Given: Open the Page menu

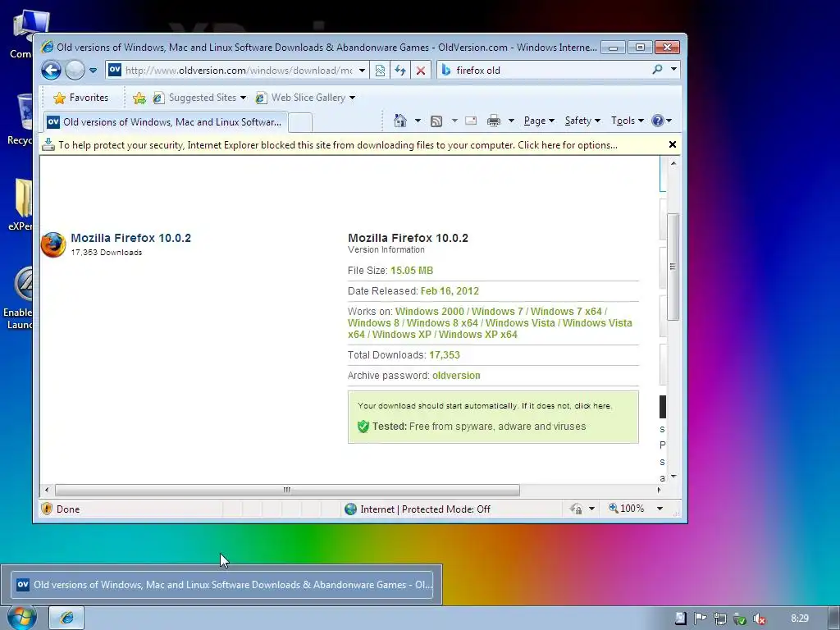Looking at the screenshot, I should click(539, 121).
